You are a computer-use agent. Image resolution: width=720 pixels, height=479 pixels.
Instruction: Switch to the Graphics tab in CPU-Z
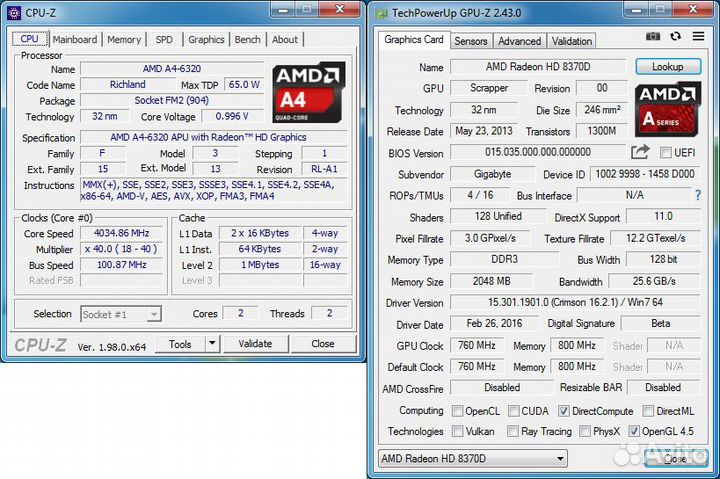pos(206,39)
